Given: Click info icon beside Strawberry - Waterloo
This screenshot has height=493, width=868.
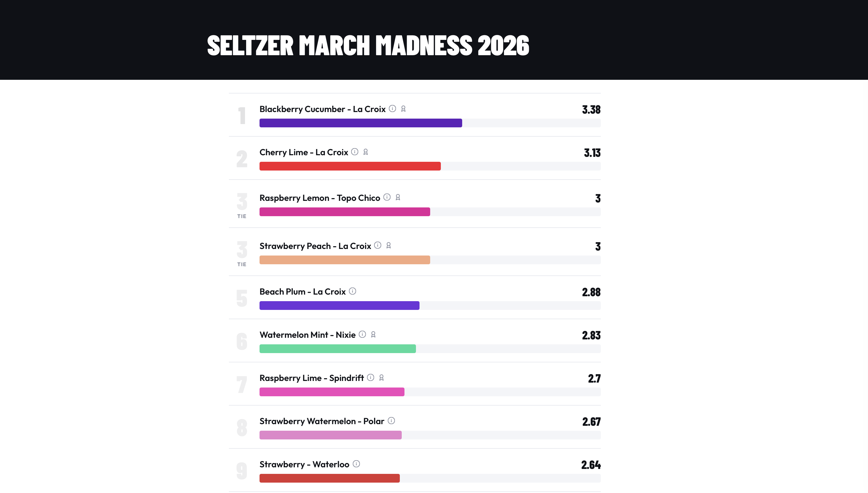Looking at the screenshot, I should click(356, 464).
